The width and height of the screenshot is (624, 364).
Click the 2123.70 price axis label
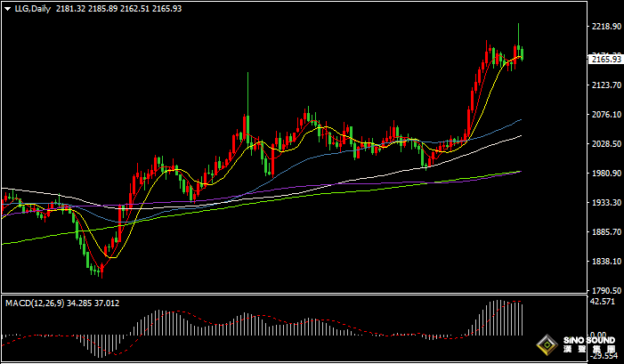pyautogui.click(x=605, y=85)
